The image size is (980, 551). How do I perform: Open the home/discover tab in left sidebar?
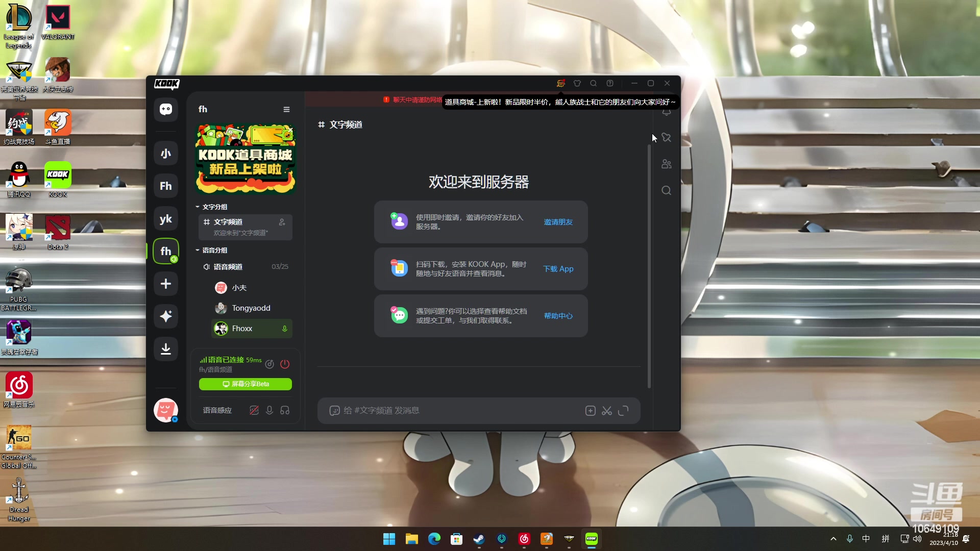(165, 109)
